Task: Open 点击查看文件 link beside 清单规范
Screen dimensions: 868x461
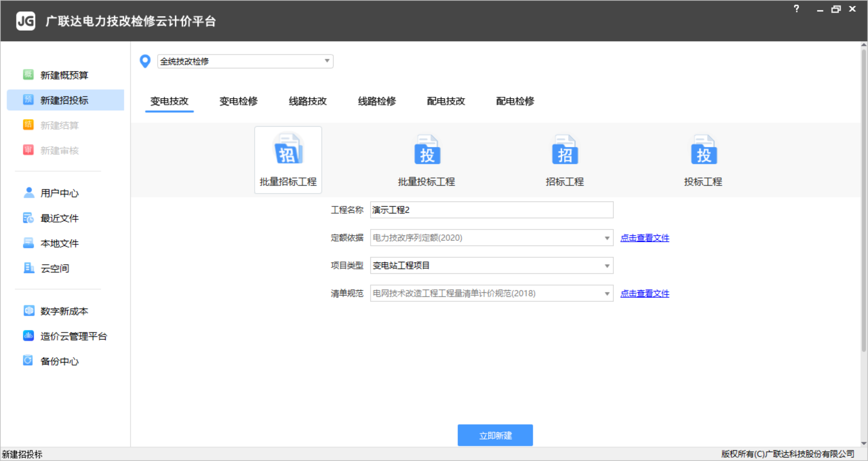Action: pos(645,293)
